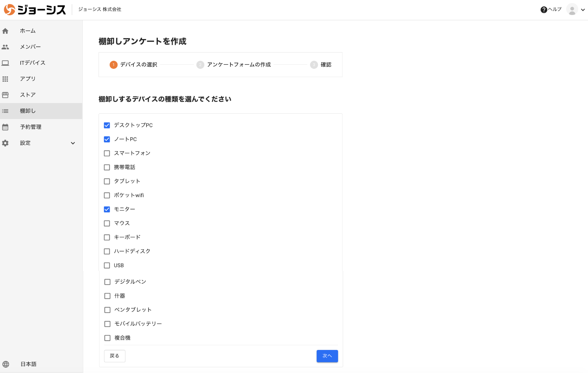588x373 pixels.
Task: Enable the スマートフォン checkbox
Action: 107,153
